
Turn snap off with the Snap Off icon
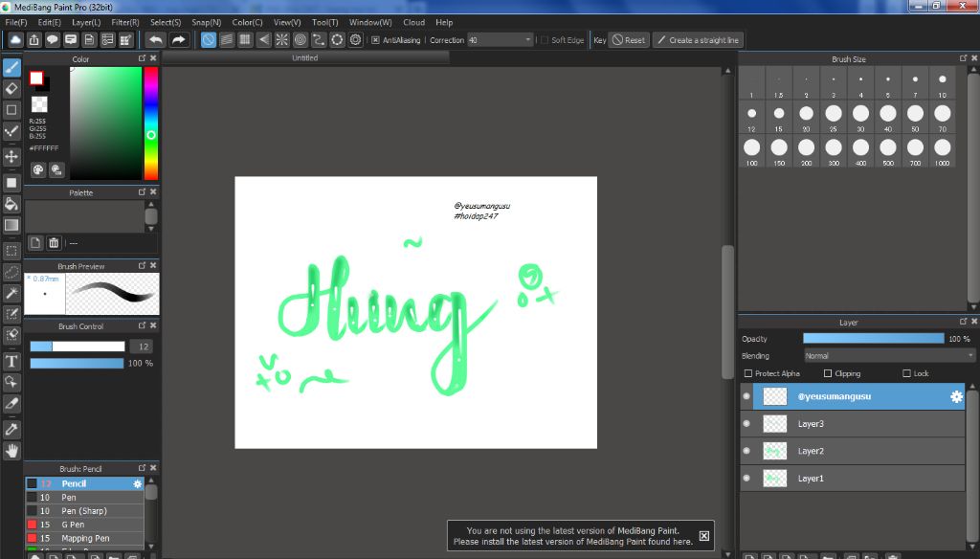[208, 40]
